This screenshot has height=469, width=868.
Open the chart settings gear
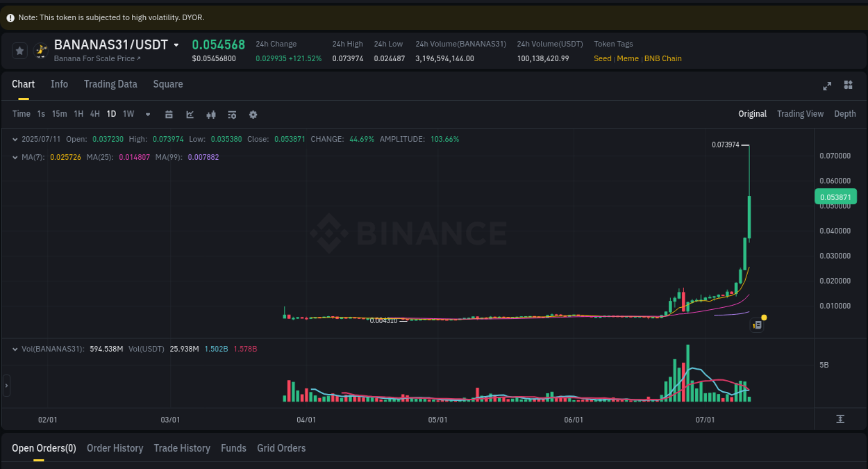click(x=253, y=114)
